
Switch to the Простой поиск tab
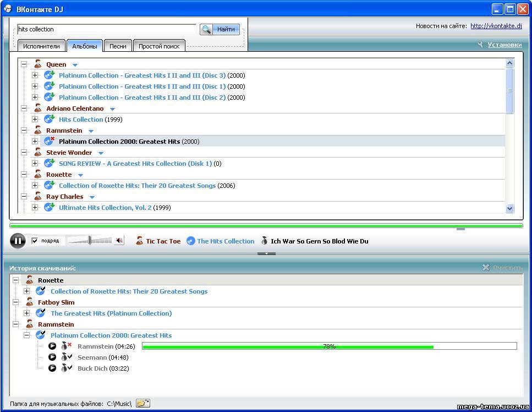159,46
